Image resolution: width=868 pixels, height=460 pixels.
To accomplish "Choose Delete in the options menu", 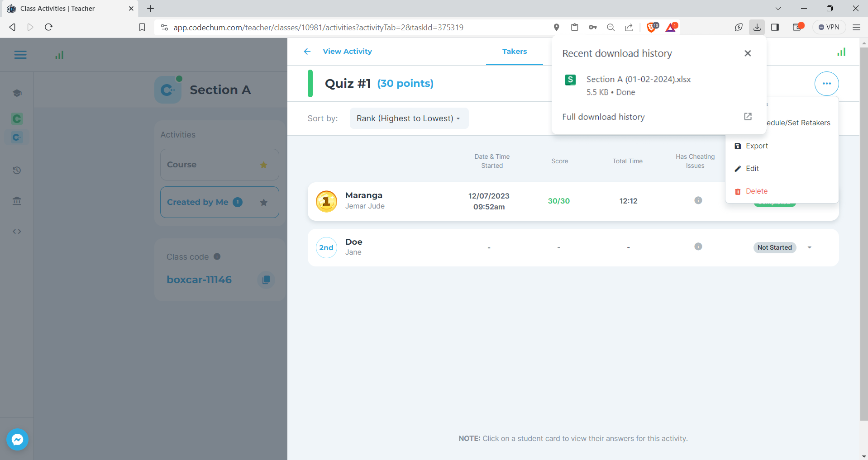I will [x=756, y=191].
